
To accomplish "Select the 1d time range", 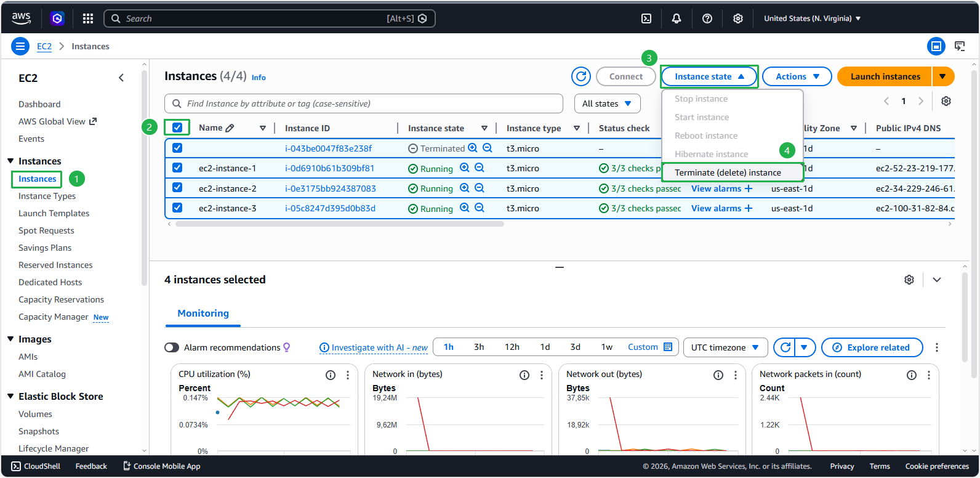I will coord(545,347).
